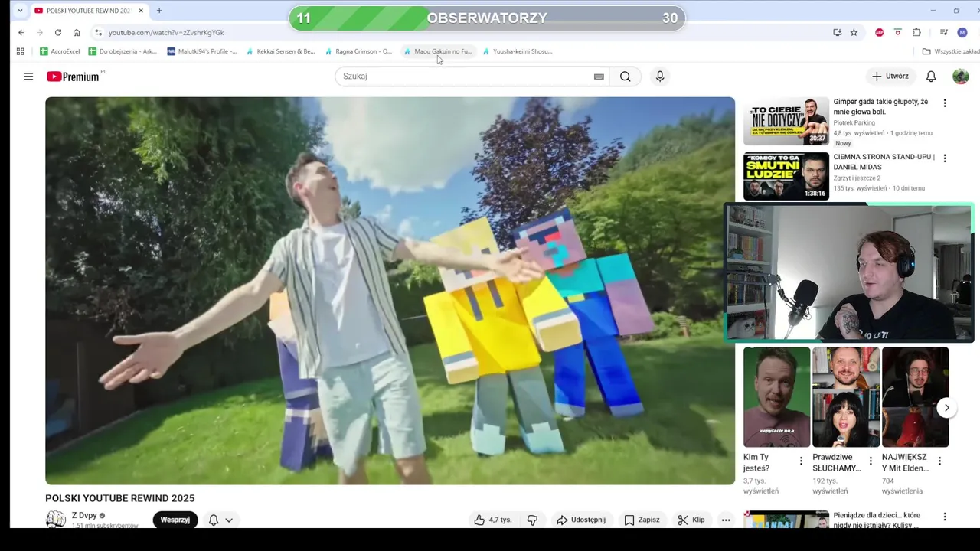View site information icon in address bar
This screenshot has height=551, width=980.
[x=98, y=32]
